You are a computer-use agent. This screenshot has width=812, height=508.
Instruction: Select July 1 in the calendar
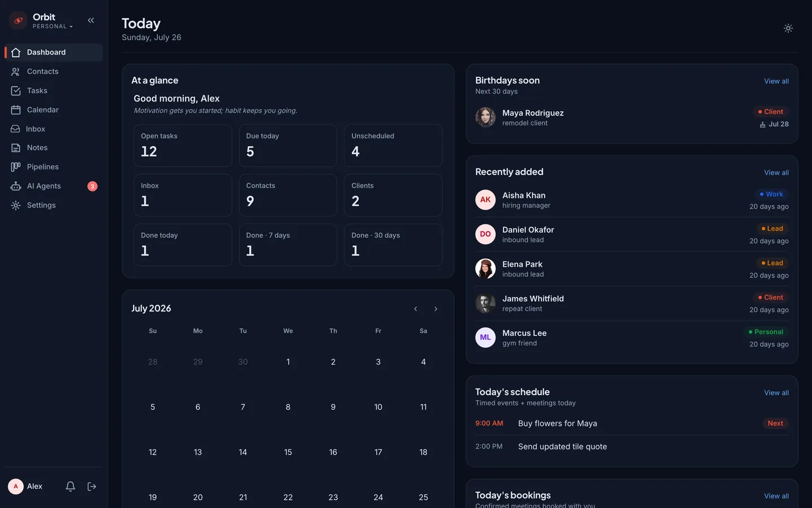(x=288, y=362)
